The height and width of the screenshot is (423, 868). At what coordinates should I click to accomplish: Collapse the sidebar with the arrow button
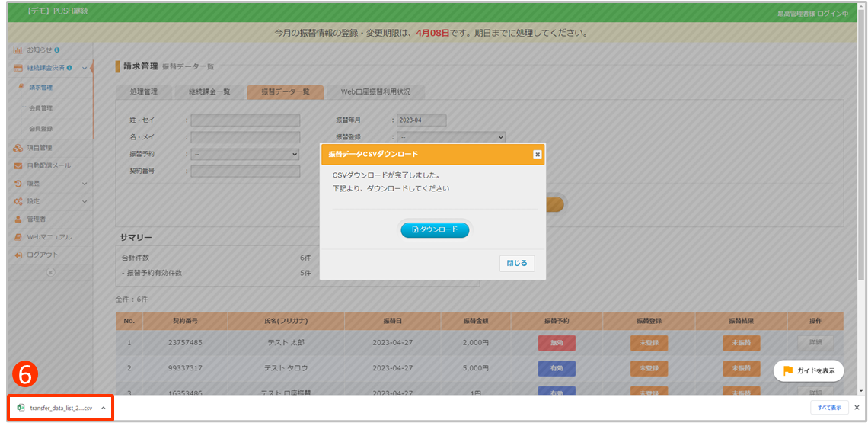(51, 272)
